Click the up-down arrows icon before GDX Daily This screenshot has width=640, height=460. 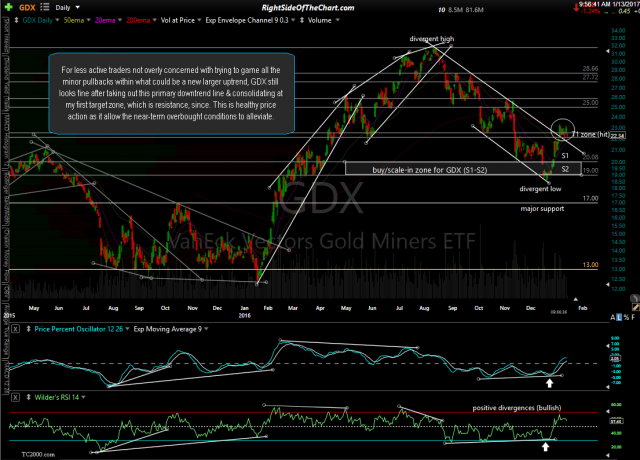(x=16, y=20)
